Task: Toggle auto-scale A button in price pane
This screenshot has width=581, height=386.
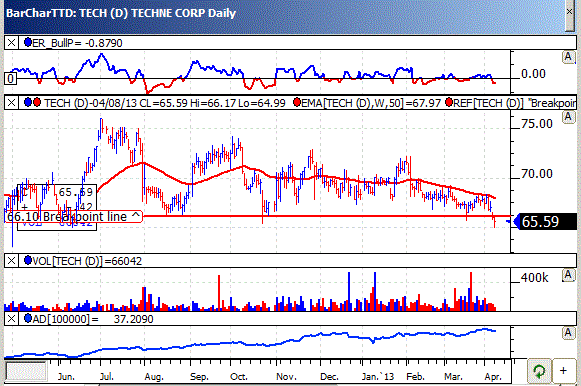Action: [568, 117]
